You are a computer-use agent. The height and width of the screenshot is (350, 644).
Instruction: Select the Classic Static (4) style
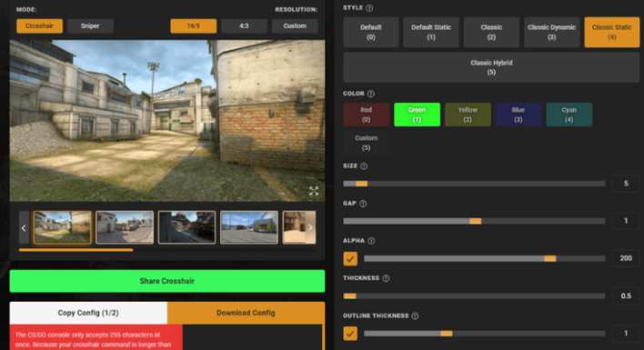click(x=612, y=32)
